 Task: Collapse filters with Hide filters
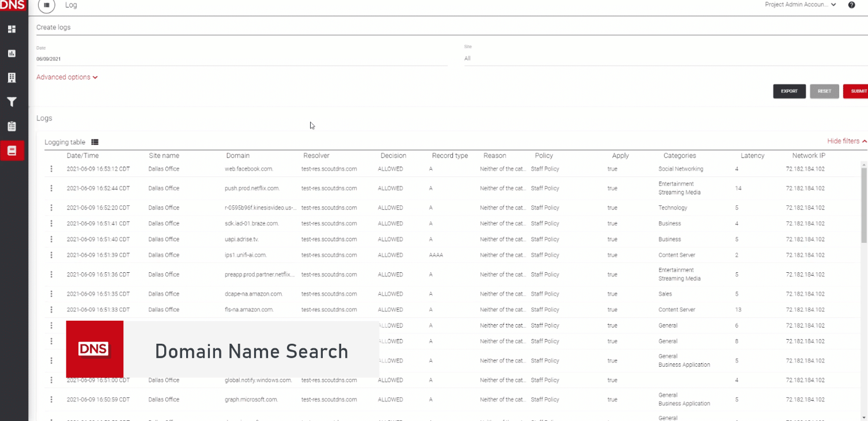(847, 141)
